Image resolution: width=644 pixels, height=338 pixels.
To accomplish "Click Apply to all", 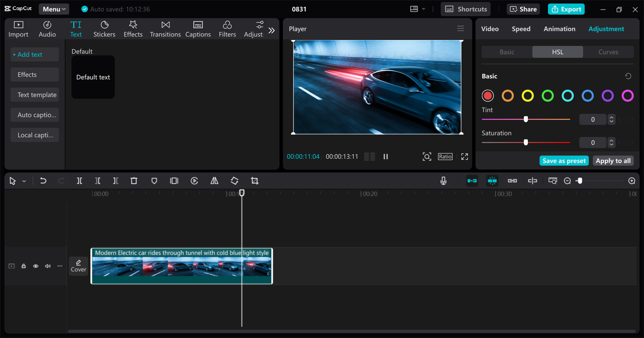I will (613, 161).
